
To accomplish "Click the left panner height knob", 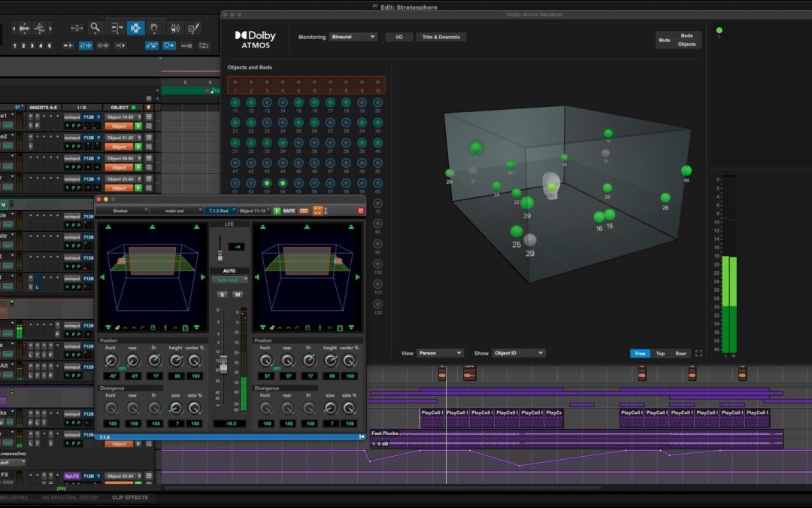I will (176, 360).
